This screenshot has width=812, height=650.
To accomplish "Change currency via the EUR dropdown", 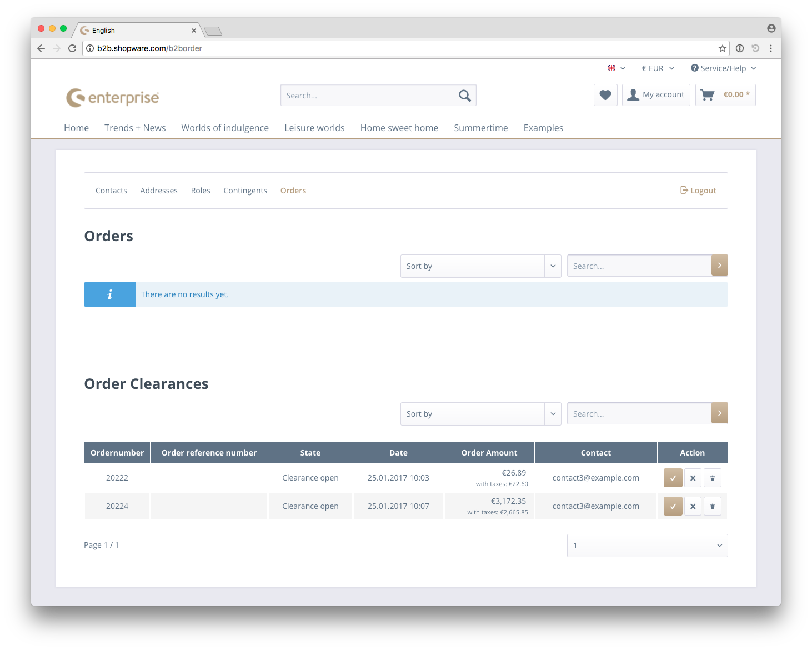I will coord(658,68).
